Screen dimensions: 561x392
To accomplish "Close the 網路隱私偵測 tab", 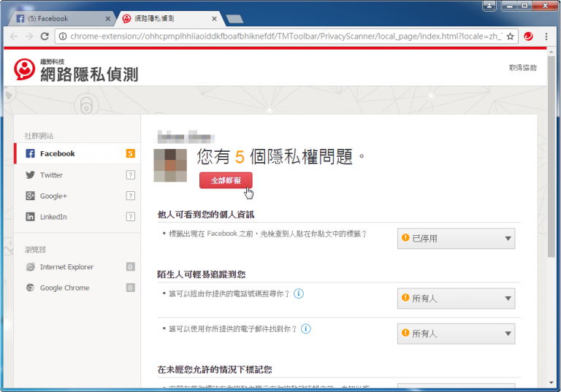I will click(x=214, y=18).
